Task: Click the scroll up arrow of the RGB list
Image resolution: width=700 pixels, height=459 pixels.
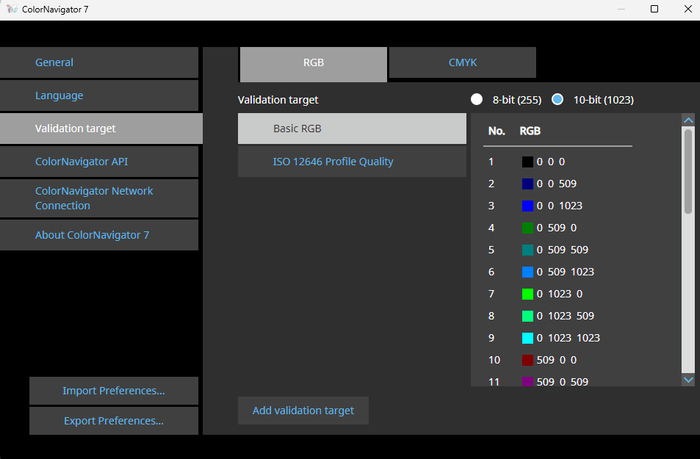Action: click(688, 120)
